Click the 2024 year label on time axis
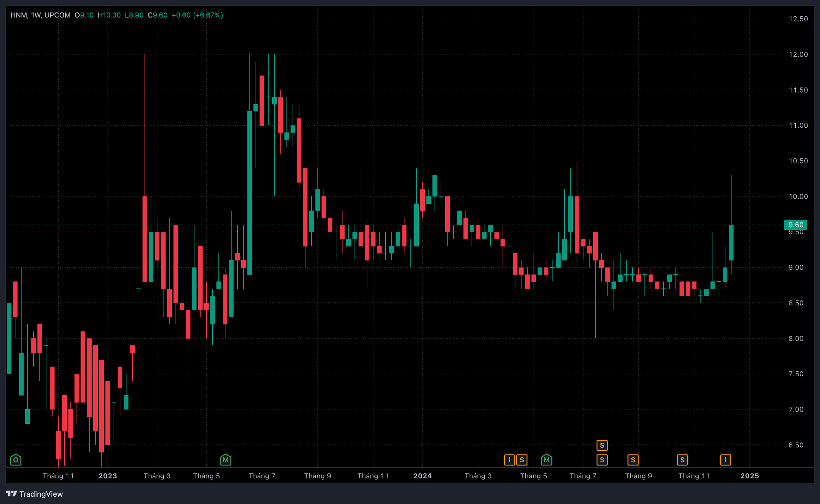Screen dimensions: 820x504 423,476
